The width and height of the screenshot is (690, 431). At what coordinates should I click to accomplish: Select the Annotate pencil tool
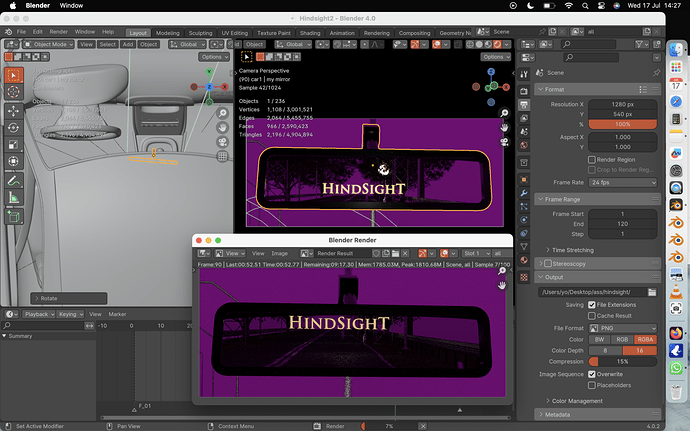click(14, 181)
